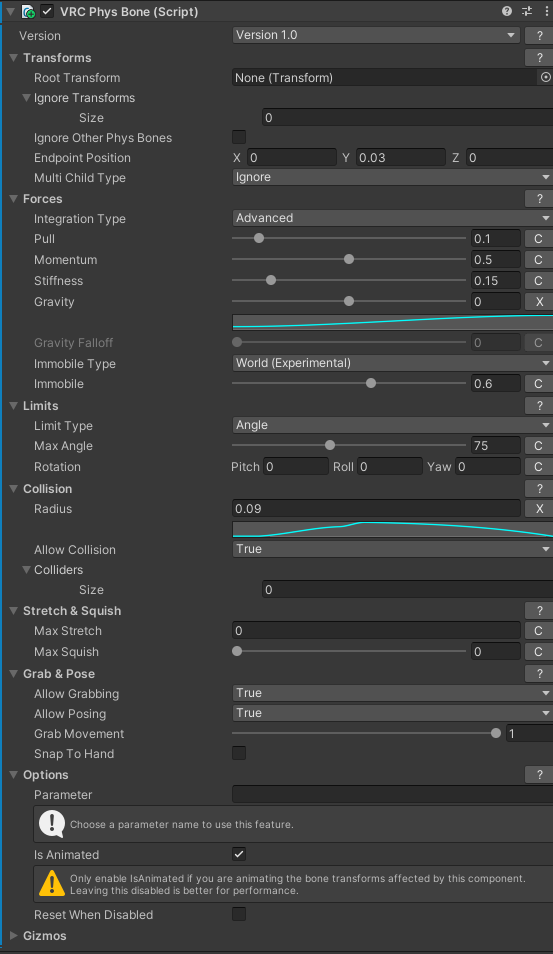Toggle the curve button for Max Stretch
The height and width of the screenshot is (954, 553).
(x=538, y=631)
